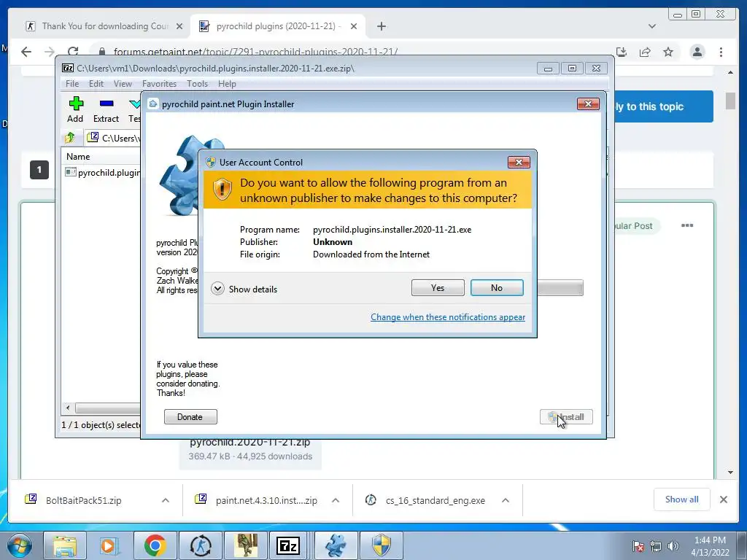The width and height of the screenshot is (747, 560).
Task: Open paint.net.4.3.10 zip download item
Action: 266,500
